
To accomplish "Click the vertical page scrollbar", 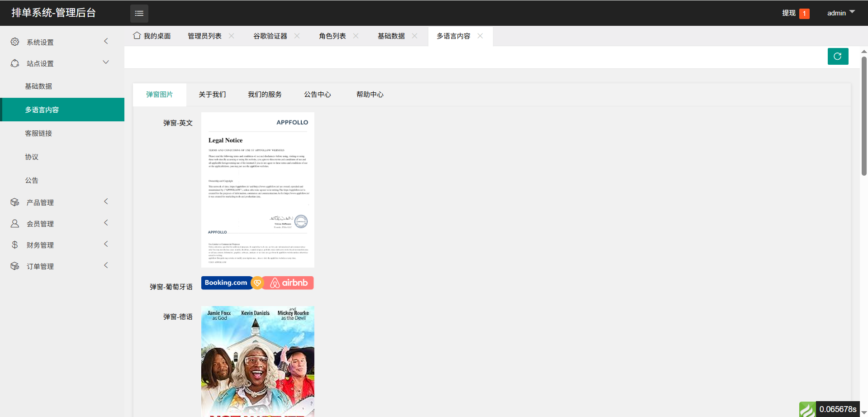I will point(864,115).
